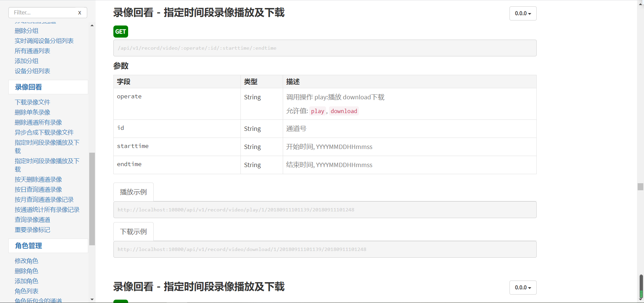Image resolution: width=644 pixels, height=303 pixels.
Task: Click the 通道号 description cell
Action: tap(410, 129)
